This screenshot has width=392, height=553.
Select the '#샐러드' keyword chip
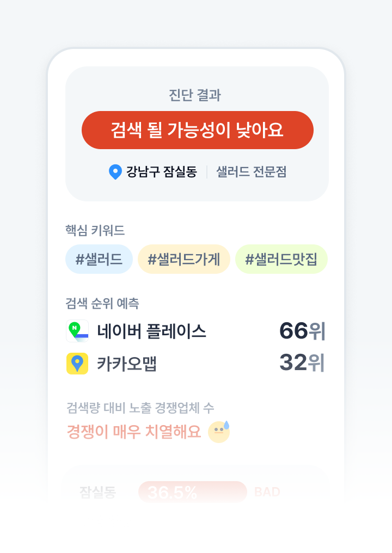[99, 259]
